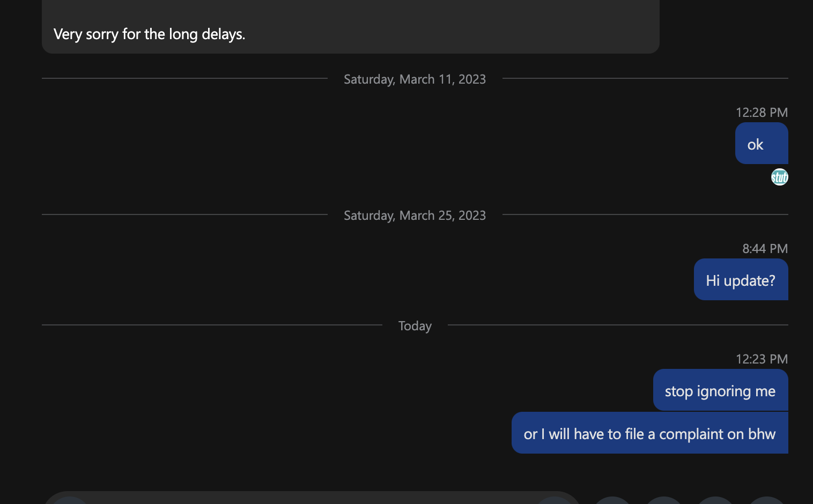This screenshot has height=504, width=813.
Task: Select the "ok" message bubble
Action: click(x=762, y=143)
